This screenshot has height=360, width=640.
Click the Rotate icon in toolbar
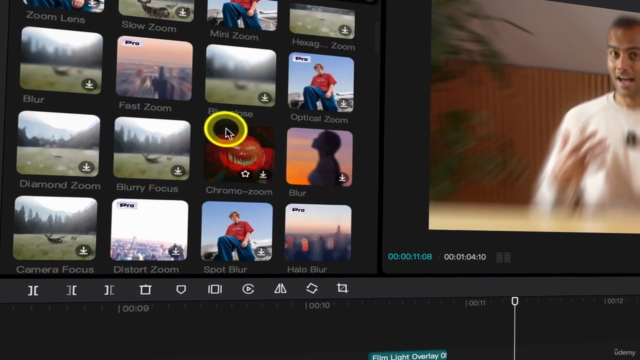[312, 288]
